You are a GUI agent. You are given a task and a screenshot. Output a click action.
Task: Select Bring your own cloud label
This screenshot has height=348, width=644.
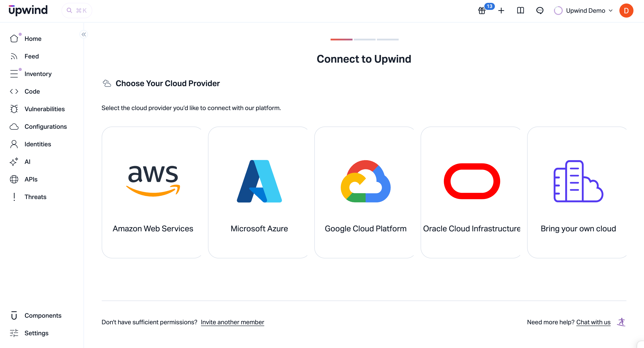pyautogui.click(x=578, y=228)
